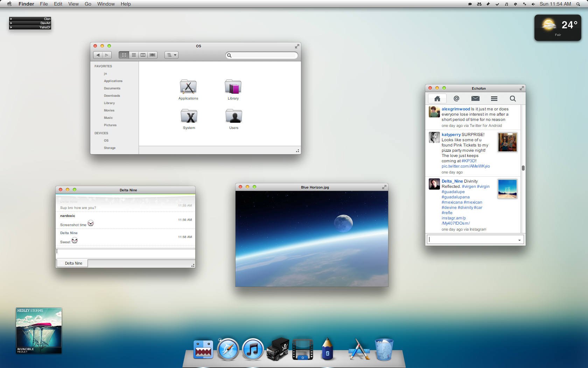The width and height of the screenshot is (588, 368).
Task: Open the film strip app in dock
Action: [x=303, y=349]
